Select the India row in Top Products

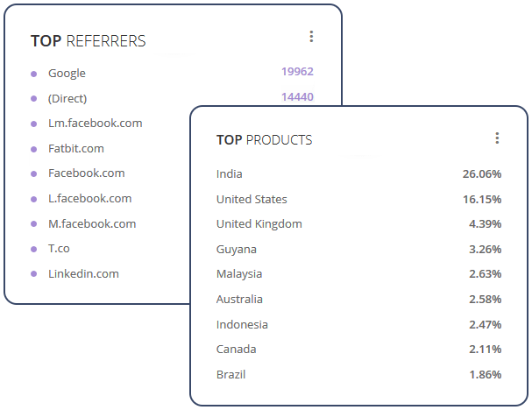pyautogui.click(x=359, y=174)
